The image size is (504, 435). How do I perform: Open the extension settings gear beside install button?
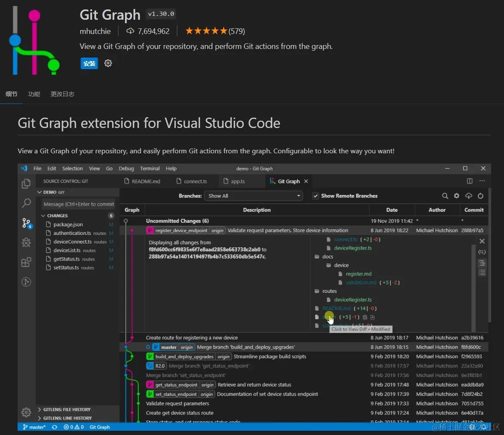[108, 63]
